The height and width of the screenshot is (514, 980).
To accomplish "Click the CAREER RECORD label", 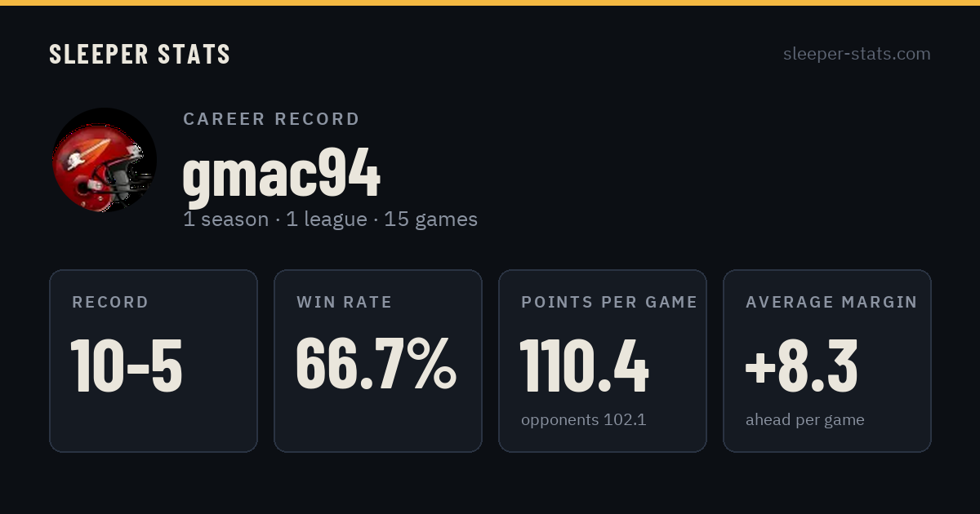I will tap(271, 119).
